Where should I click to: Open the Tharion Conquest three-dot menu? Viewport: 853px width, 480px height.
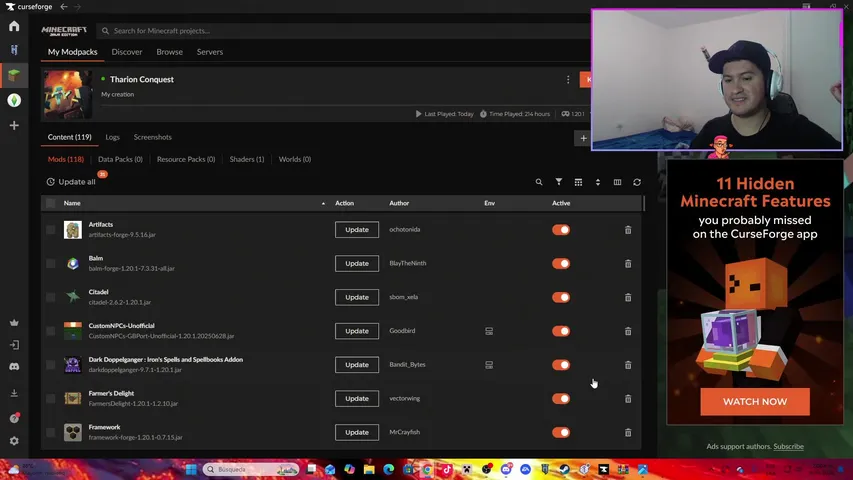click(x=568, y=79)
